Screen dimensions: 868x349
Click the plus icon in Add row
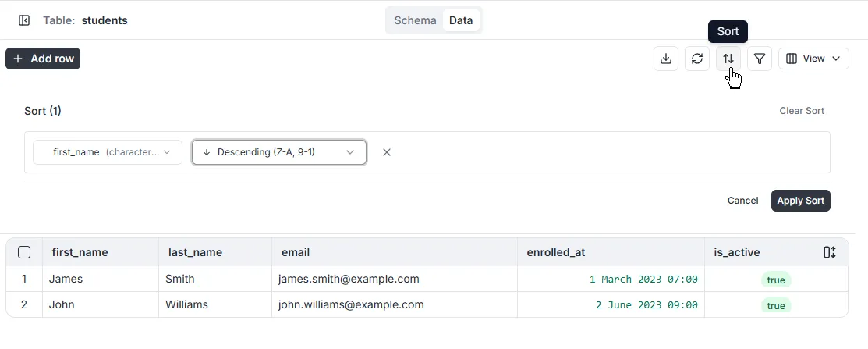[x=18, y=59]
